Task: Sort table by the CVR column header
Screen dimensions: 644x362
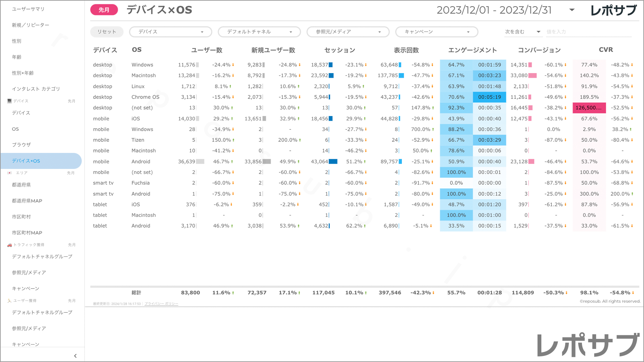Action: click(606, 50)
